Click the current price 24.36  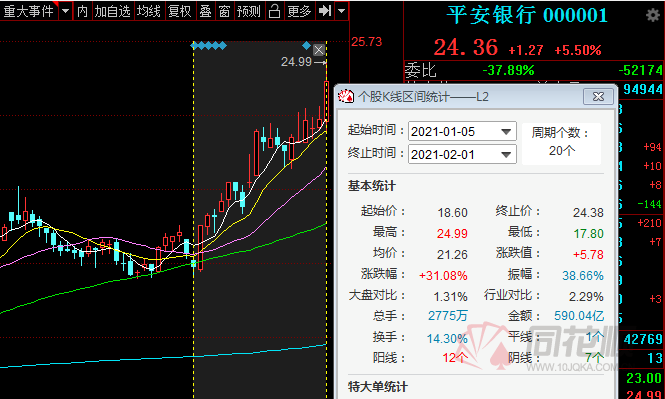pos(466,47)
